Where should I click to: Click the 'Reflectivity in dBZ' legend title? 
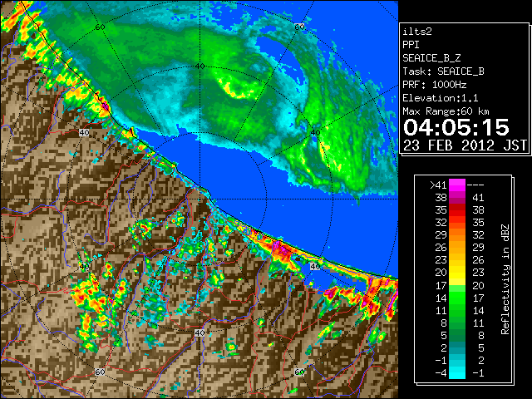point(505,279)
